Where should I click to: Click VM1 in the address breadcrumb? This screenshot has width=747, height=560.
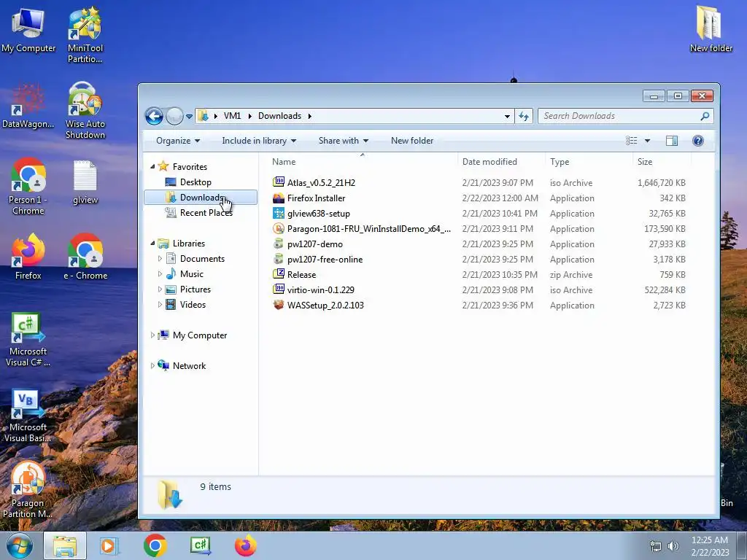click(x=232, y=116)
